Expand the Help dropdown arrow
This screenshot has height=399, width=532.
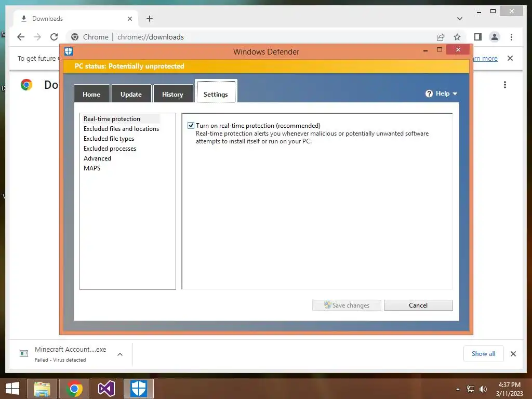click(x=455, y=94)
